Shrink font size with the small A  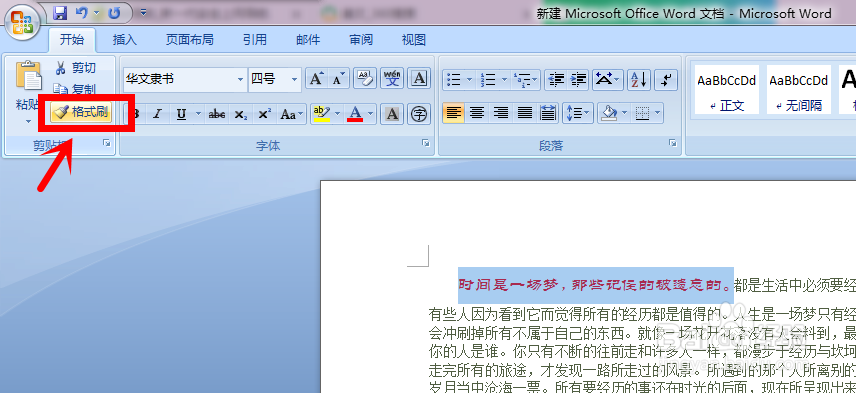pyautogui.click(x=338, y=79)
